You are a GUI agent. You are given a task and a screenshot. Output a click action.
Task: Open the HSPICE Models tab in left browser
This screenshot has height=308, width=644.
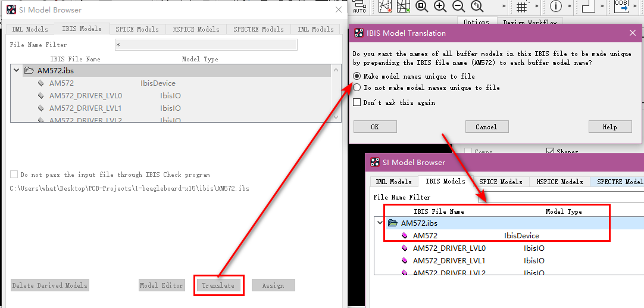tap(196, 29)
